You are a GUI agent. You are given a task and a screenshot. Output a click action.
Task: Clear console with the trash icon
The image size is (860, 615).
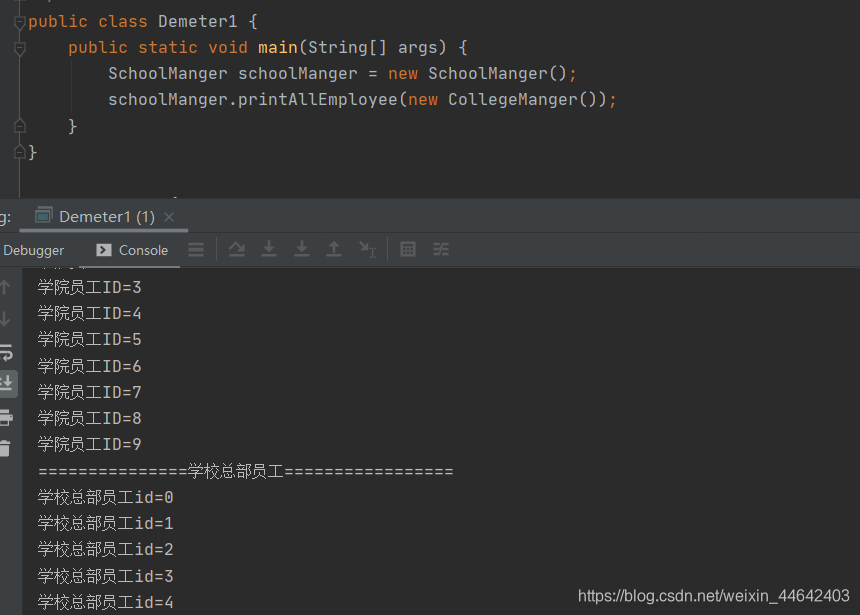point(5,448)
